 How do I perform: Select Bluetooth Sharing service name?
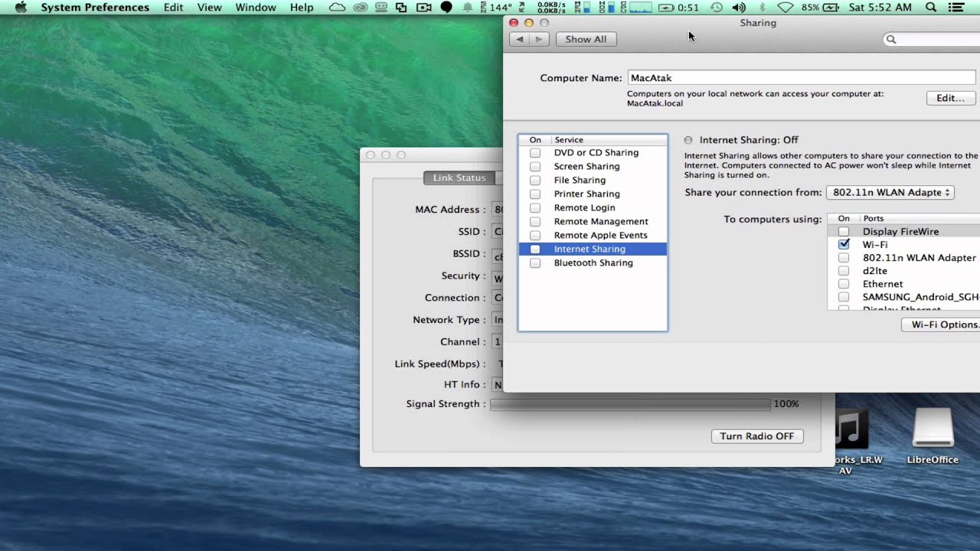coord(593,263)
